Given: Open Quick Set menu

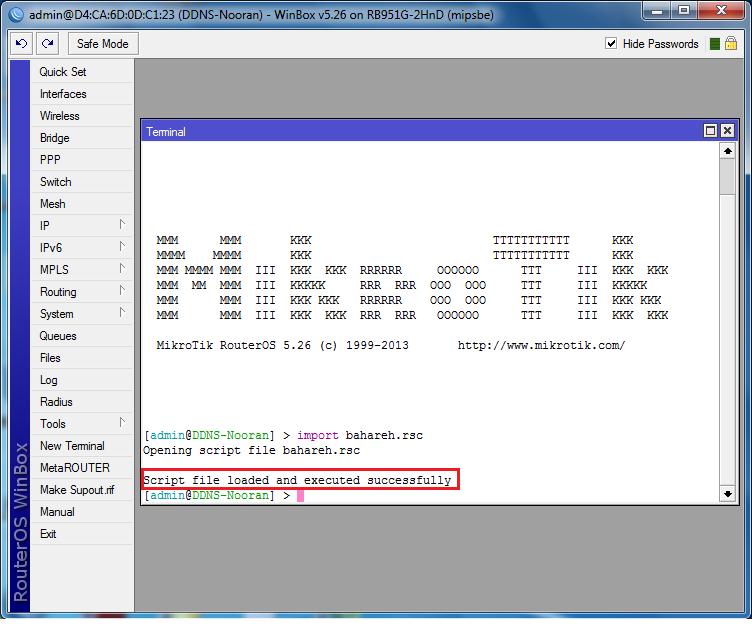Looking at the screenshot, I should pos(82,72).
